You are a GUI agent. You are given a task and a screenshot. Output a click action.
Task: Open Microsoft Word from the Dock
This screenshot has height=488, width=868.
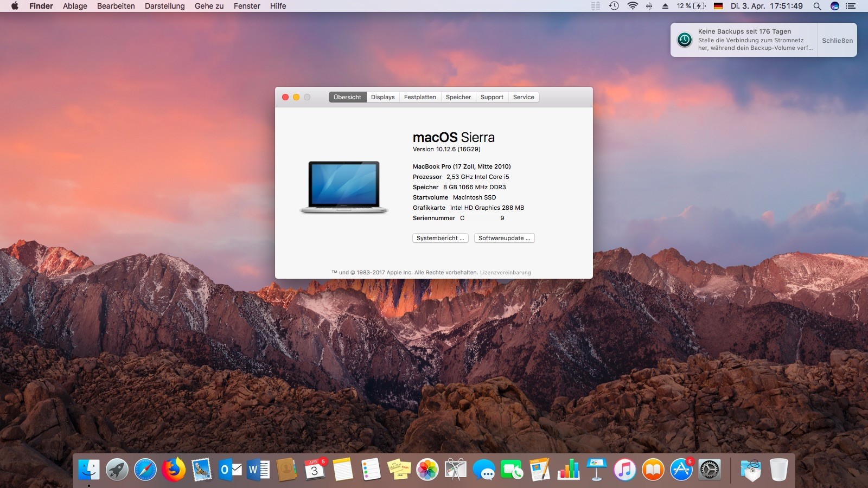[x=258, y=470]
